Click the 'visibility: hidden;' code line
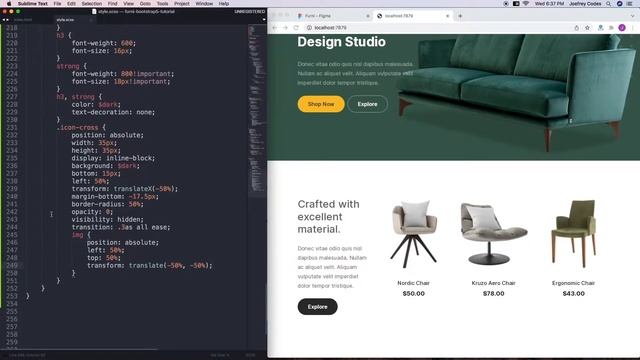The width and height of the screenshot is (640, 360). [x=107, y=220]
